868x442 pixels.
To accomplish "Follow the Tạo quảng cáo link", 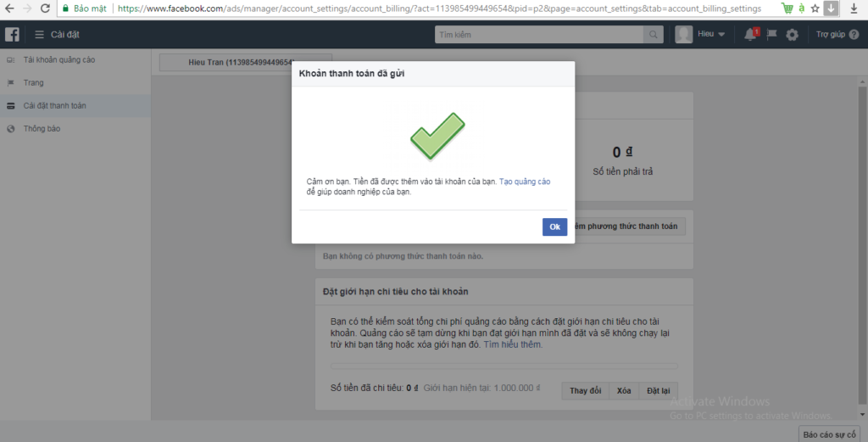I will pos(525,182).
